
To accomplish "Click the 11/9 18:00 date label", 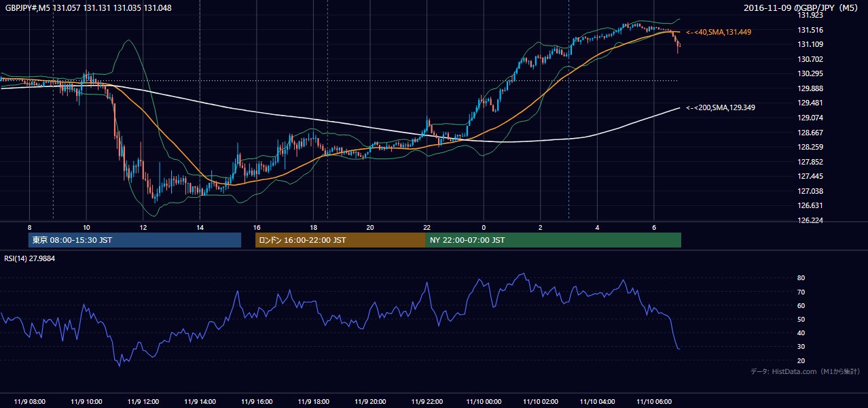I will 313,401.
